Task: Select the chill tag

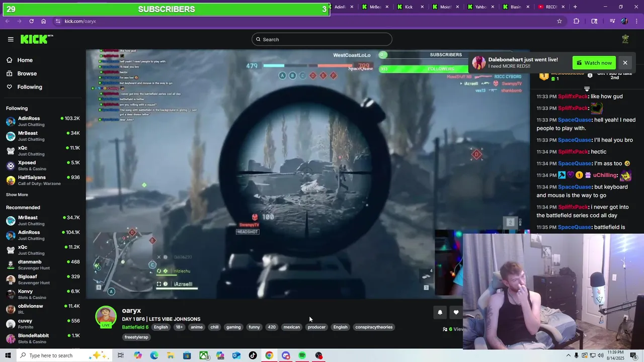Action: pos(214,327)
